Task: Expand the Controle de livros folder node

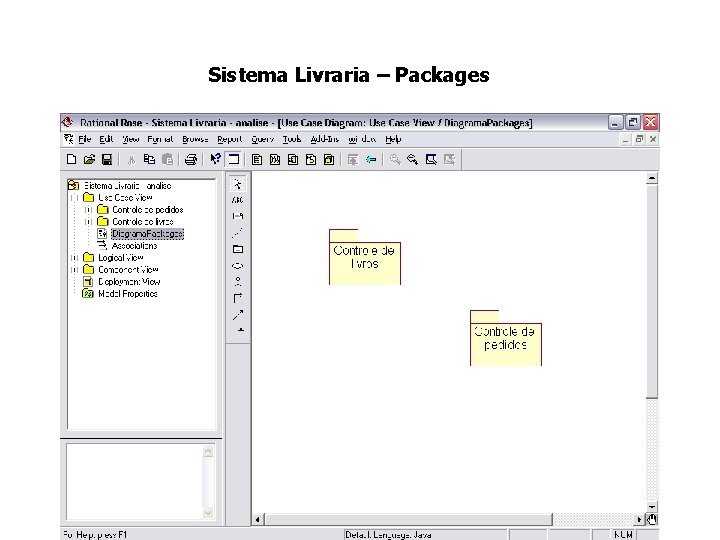Action: 89,222
